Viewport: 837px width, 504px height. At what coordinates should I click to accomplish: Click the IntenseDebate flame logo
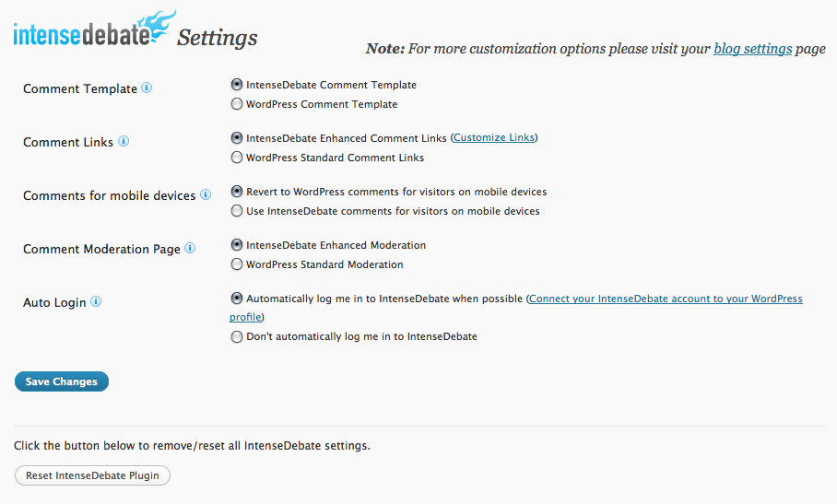(93, 30)
